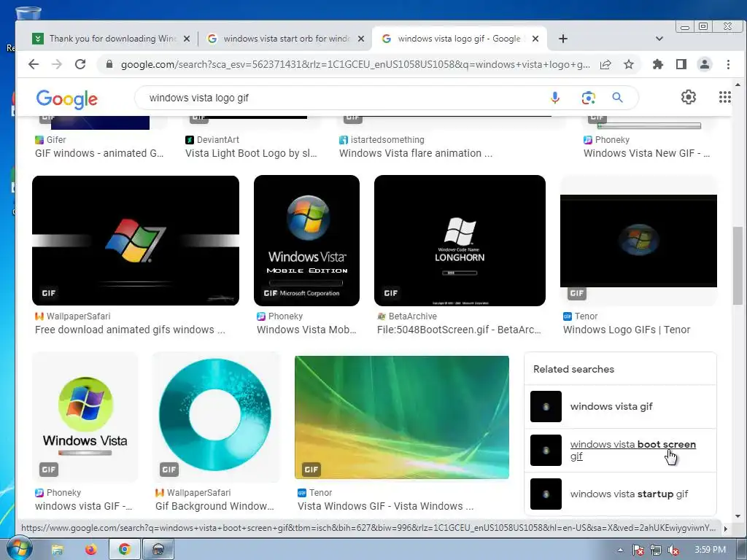The height and width of the screenshot is (560, 747).
Task: Select related search 'windows vista gif'
Action: 620,407
